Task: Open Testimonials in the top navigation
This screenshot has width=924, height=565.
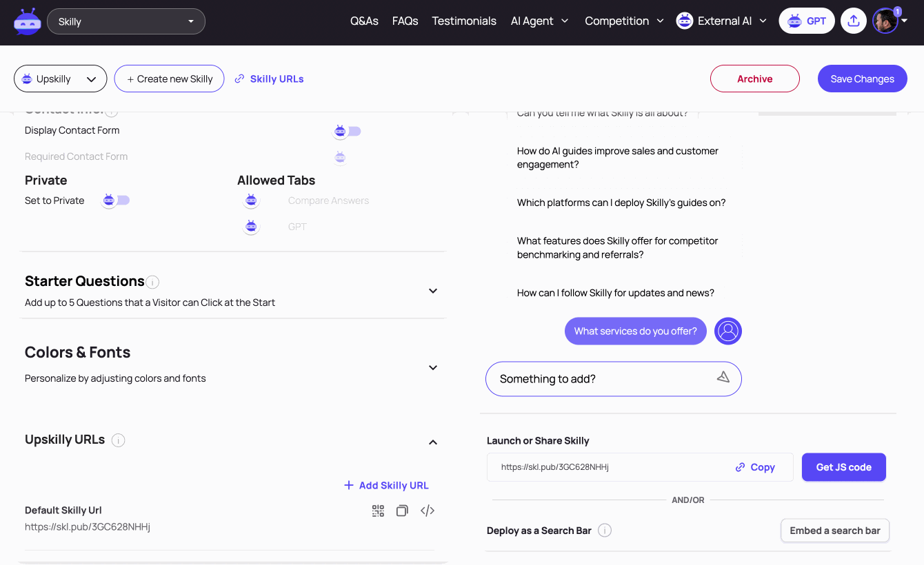Action: pos(464,21)
